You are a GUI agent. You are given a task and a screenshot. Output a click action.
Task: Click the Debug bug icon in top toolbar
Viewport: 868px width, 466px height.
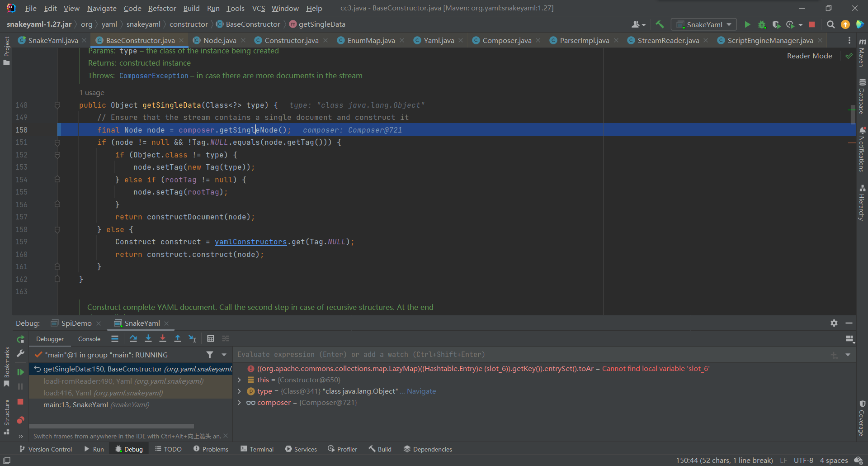[x=762, y=24]
